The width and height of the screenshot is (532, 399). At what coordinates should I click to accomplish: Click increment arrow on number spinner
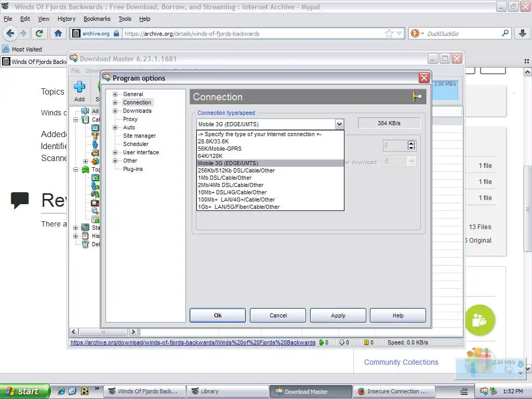(x=411, y=143)
